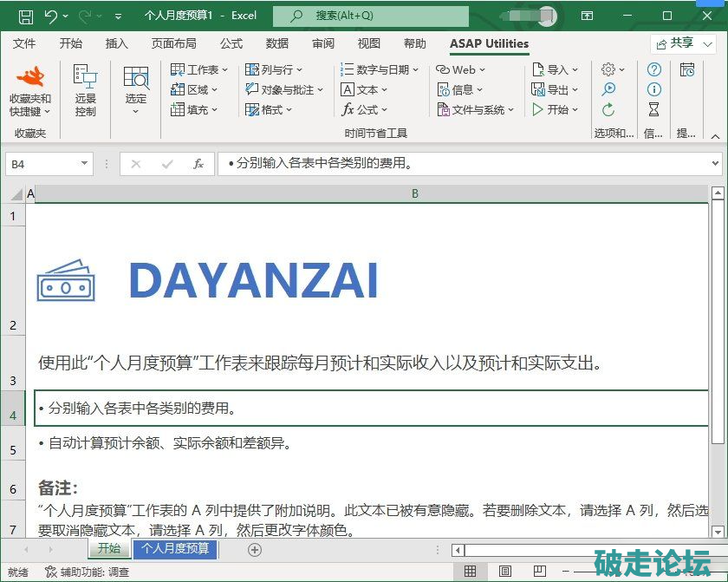Expand the 数字与日期 dropdown
The image size is (728, 582).
click(x=380, y=69)
